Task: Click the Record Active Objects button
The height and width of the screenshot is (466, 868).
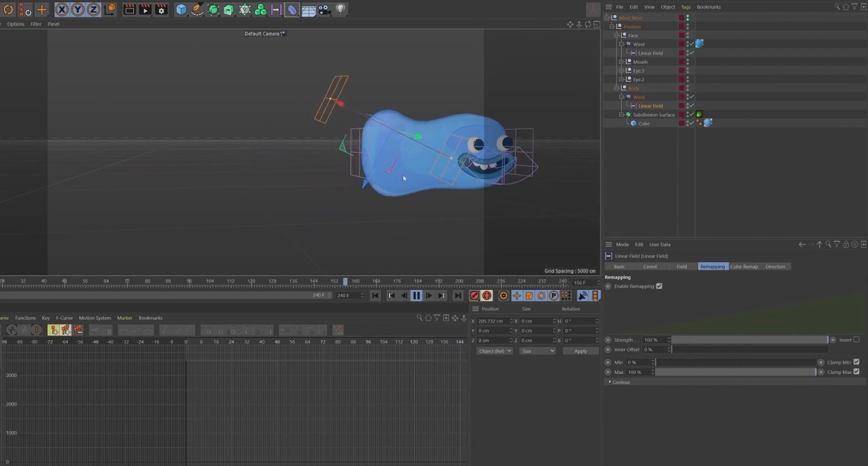Action: pos(474,296)
